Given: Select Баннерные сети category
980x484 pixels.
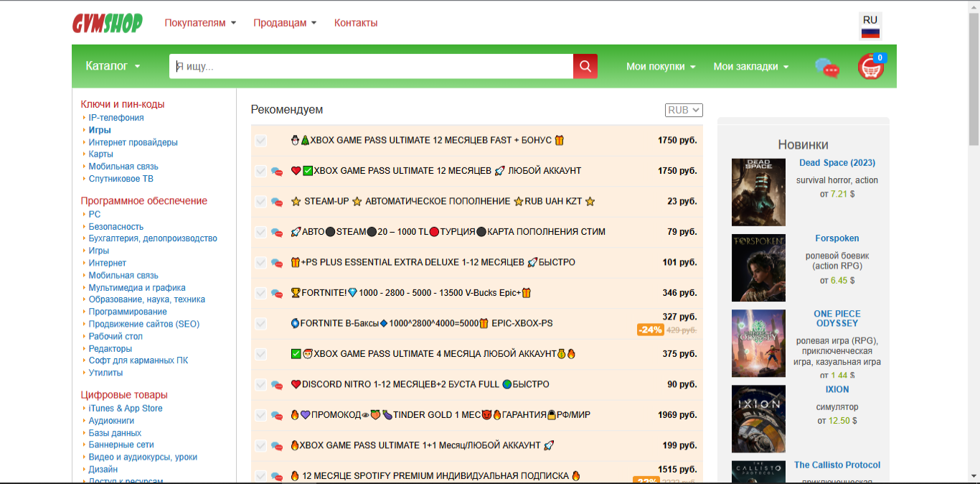Looking at the screenshot, I should (121, 445).
